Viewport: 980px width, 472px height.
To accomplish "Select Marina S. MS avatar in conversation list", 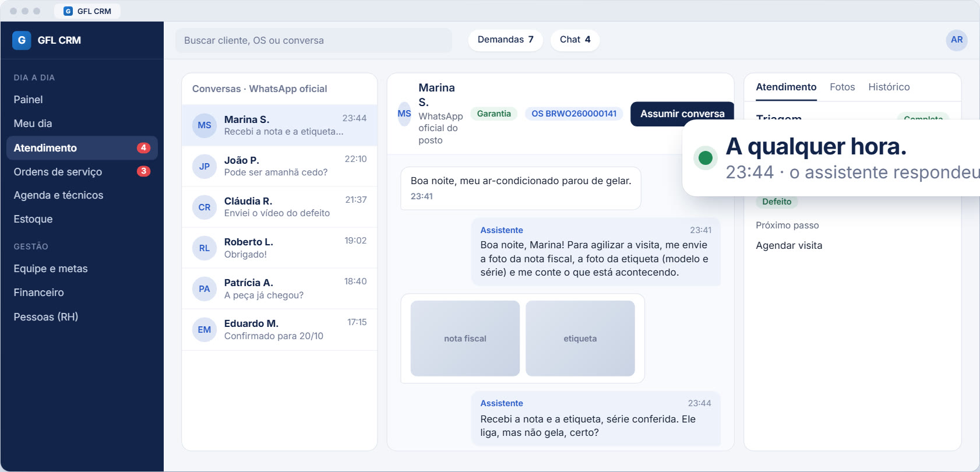I will coord(205,125).
